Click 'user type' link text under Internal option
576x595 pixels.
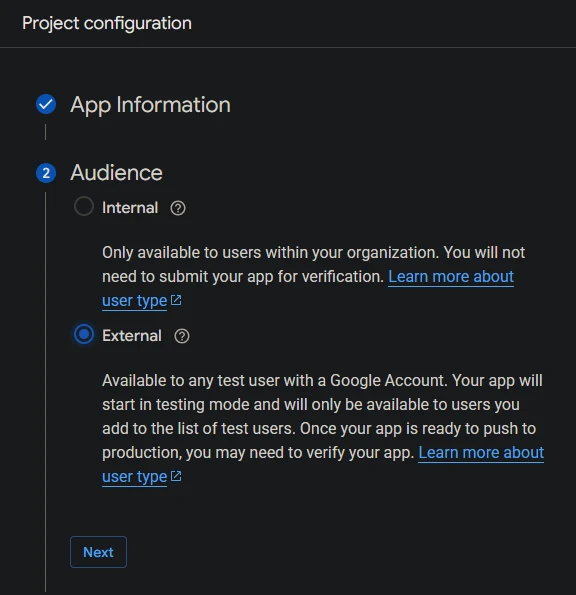134,301
